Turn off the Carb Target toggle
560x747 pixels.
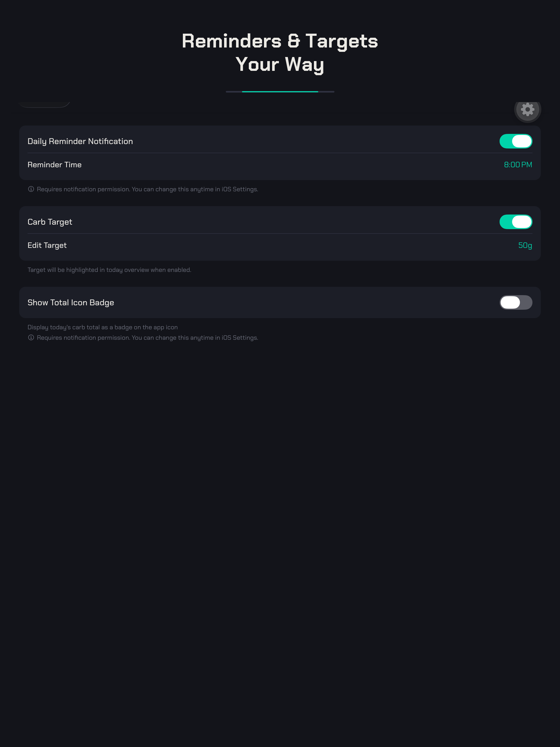516,222
